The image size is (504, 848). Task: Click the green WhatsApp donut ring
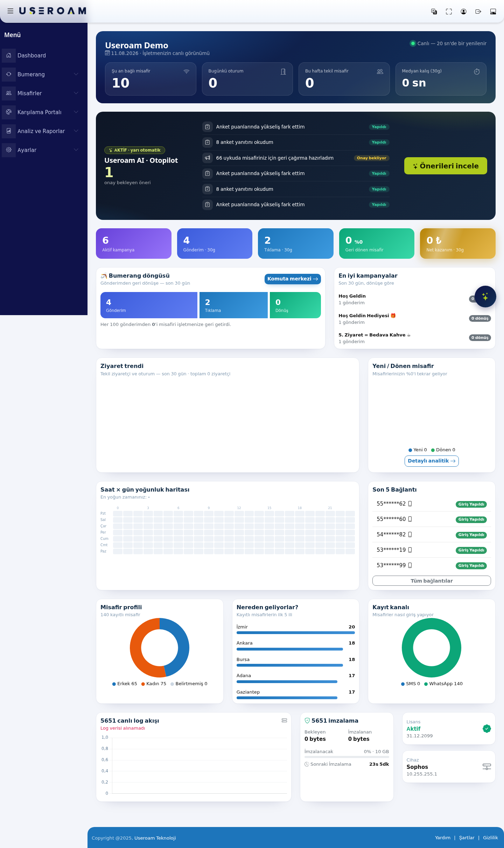tap(407, 648)
